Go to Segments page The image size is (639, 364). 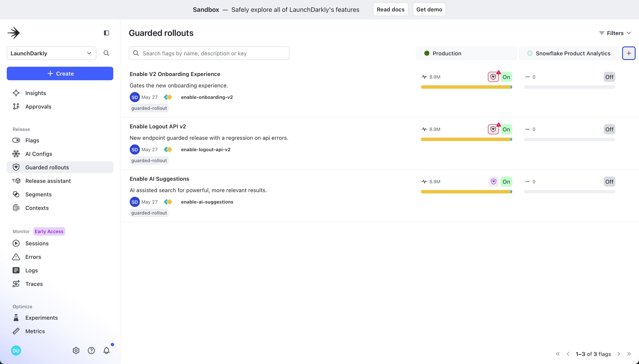(60, 194)
